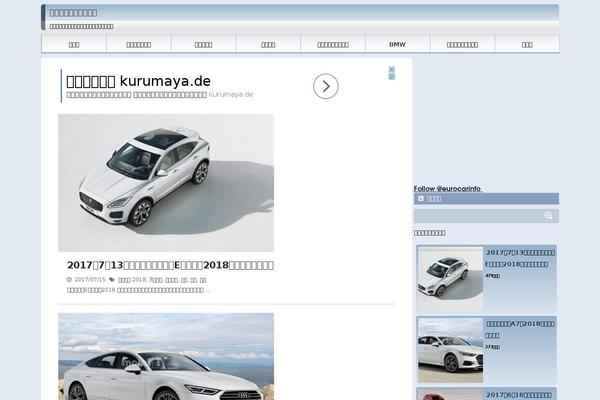The width and height of the screenshot is (600, 400).
Task: Click the 2018 tag under the article title
Action: (x=132, y=280)
